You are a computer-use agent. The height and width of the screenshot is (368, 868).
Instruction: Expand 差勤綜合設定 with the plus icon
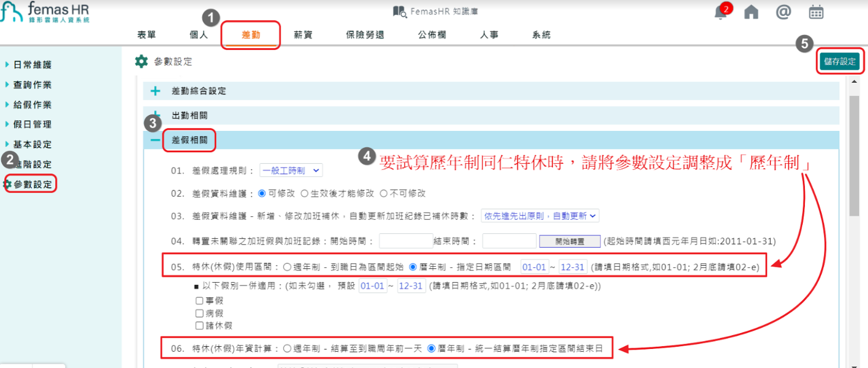point(155,91)
